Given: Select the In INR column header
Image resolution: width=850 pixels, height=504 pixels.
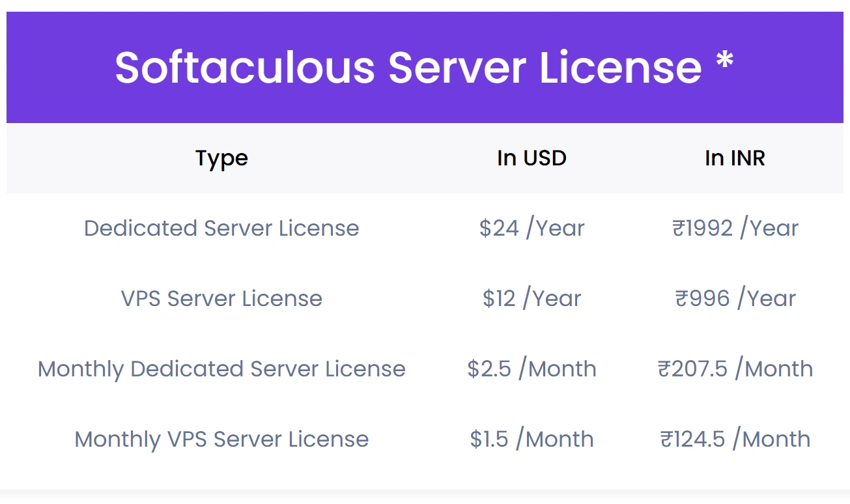Looking at the screenshot, I should click(735, 158).
